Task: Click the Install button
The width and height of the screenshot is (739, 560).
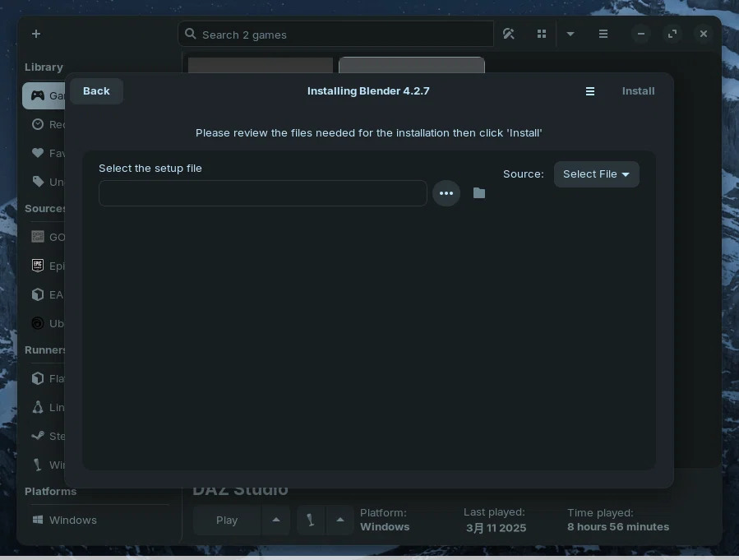Action: point(638,91)
